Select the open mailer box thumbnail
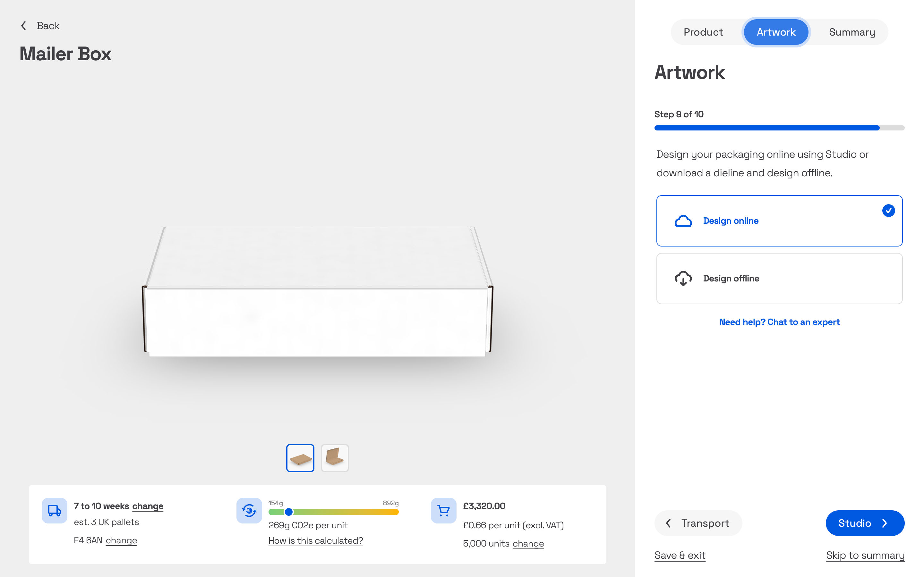 [x=335, y=458]
